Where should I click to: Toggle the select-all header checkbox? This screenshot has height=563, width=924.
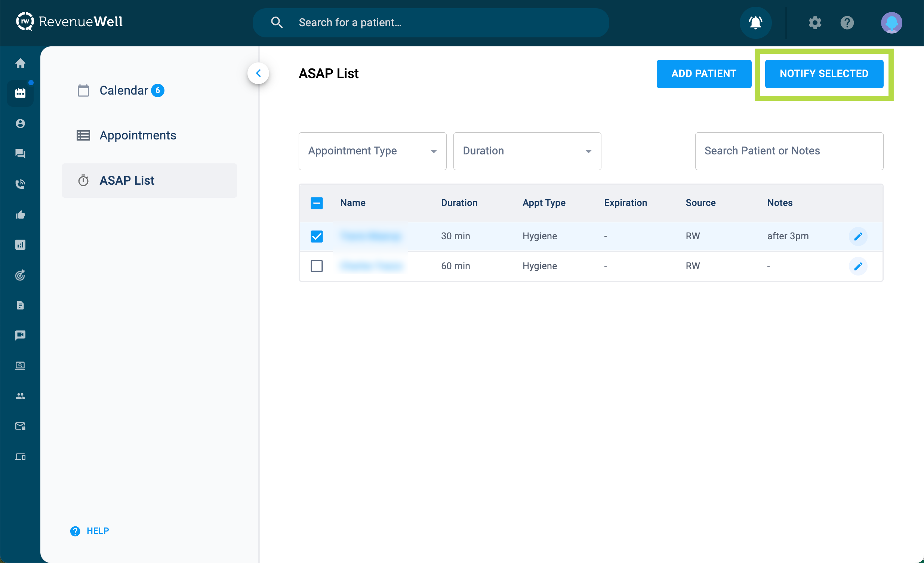tap(317, 203)
